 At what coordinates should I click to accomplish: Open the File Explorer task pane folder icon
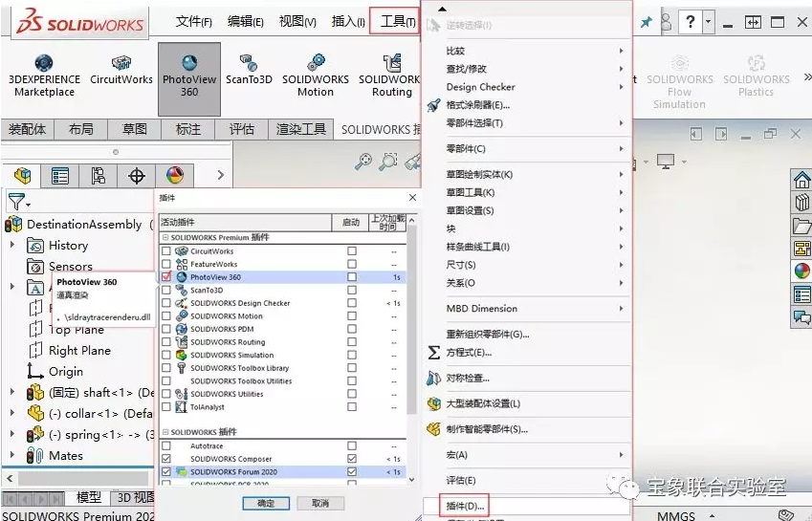801,226
